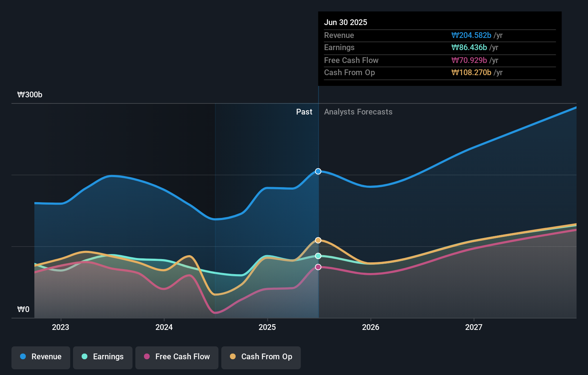
Task: Click the Cash From Op legend dot icon
Action: coord(233,357)
